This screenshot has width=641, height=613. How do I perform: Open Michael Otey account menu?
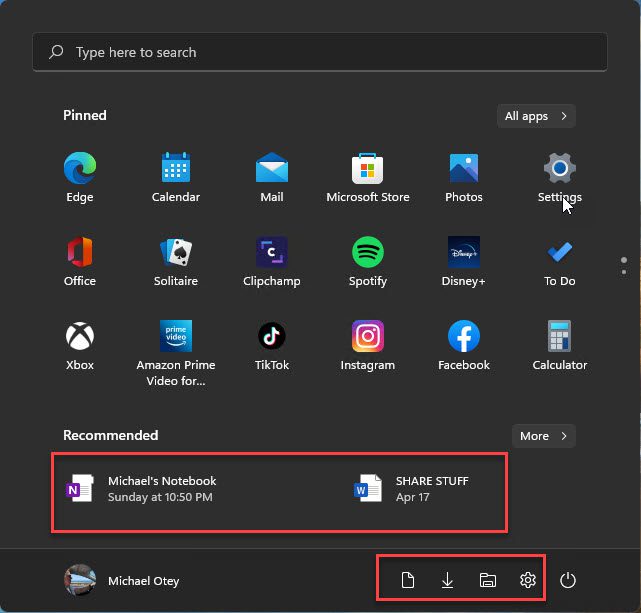pos(122,580)
